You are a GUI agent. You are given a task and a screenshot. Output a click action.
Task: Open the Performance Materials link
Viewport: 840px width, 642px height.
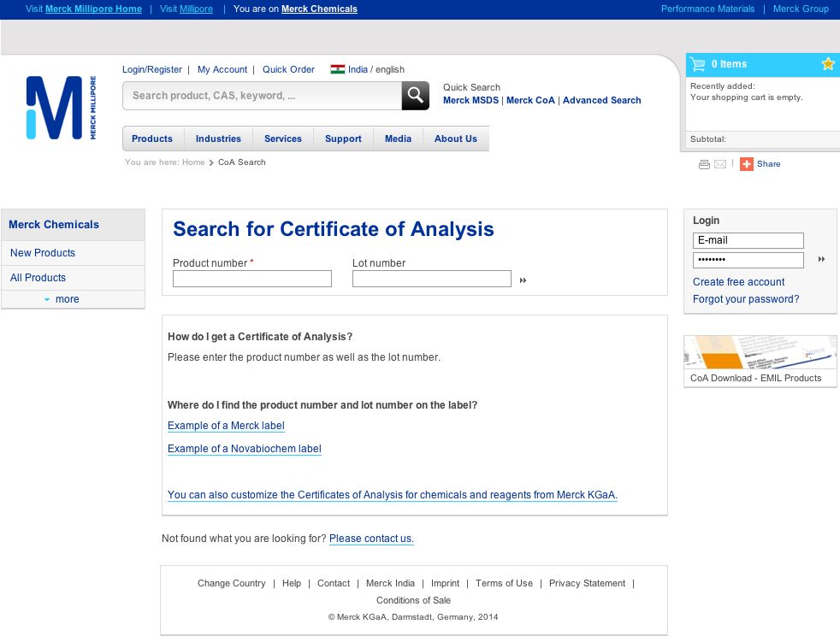tap(707, 9)
